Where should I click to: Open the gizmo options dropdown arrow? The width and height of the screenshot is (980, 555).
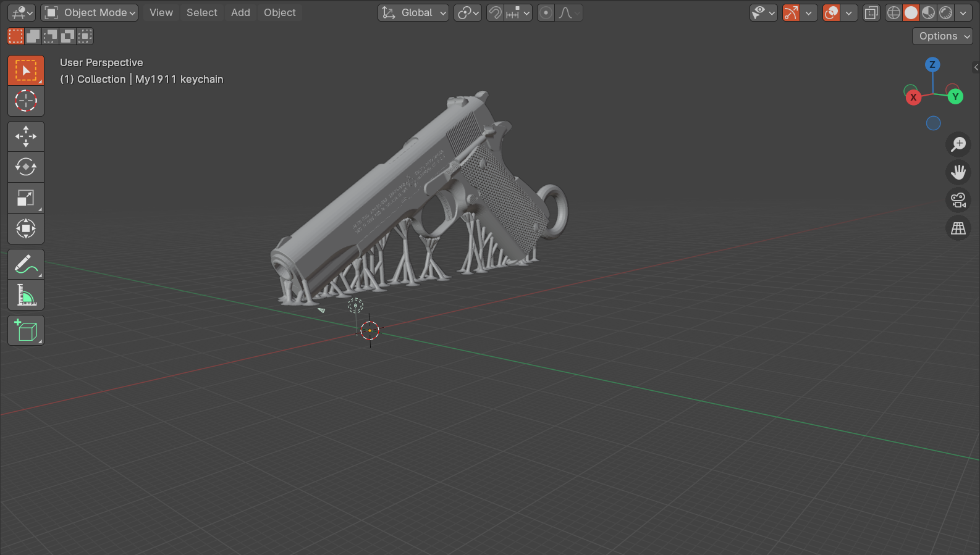coord(809,12)
